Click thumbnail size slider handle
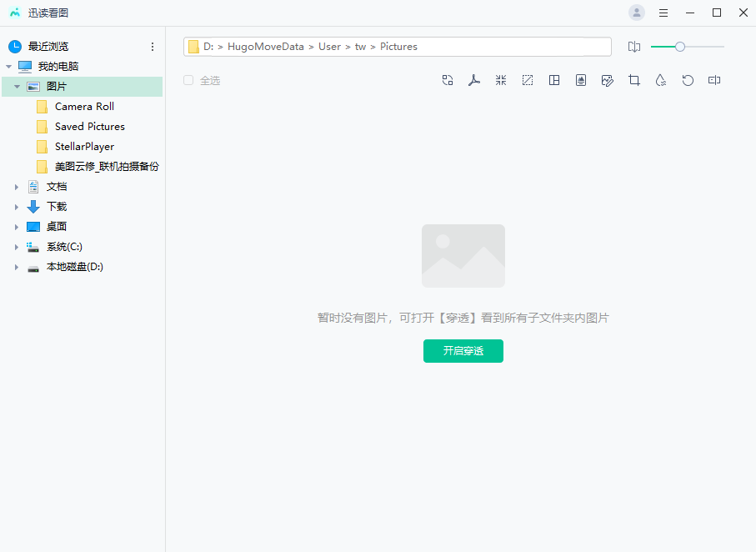The width and height of the screenshot is (756, 552). 680,47
